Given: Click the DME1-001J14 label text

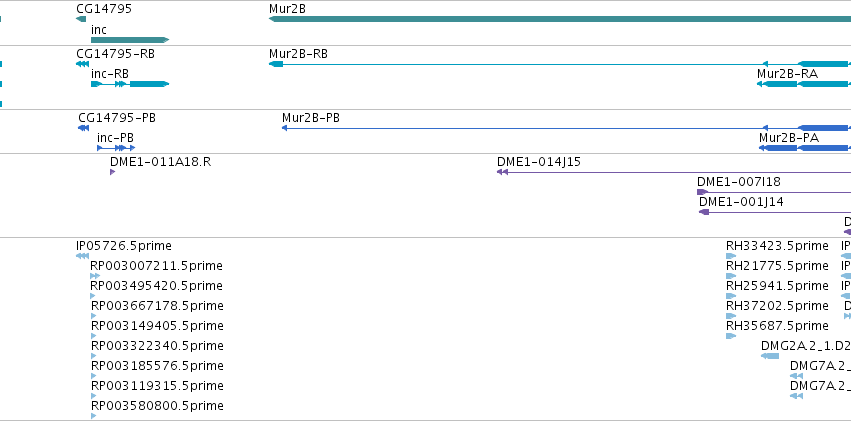Looking at the screenshot, I should click(x=741, y=202).
